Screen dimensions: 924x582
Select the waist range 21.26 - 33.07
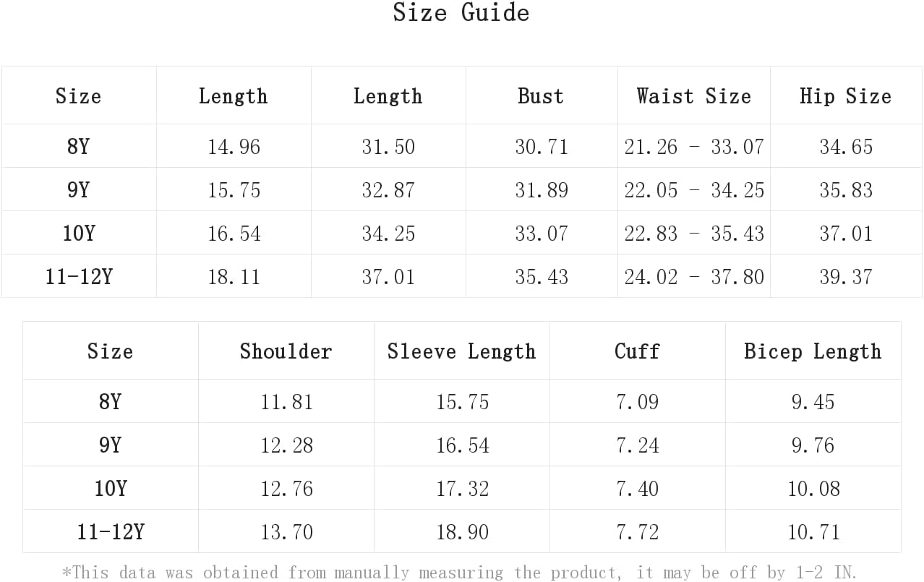pyautogui.click(x=694, y=147)
